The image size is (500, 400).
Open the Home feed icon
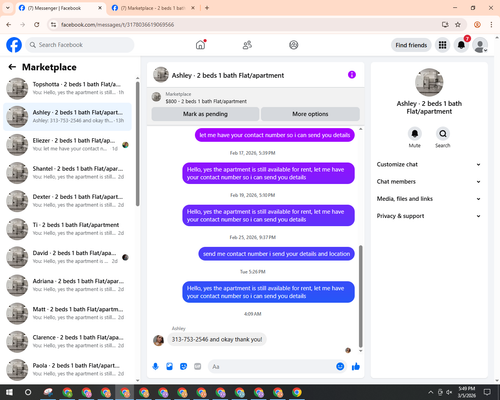[x=200, y=45]
